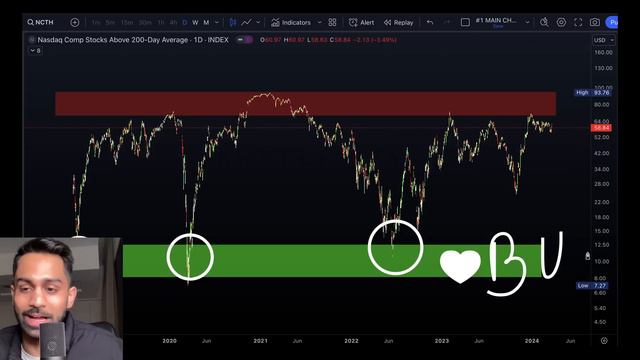Open the indicator templates grid icon
Viewport: 640px width, 360px height.
click(332, 22)
